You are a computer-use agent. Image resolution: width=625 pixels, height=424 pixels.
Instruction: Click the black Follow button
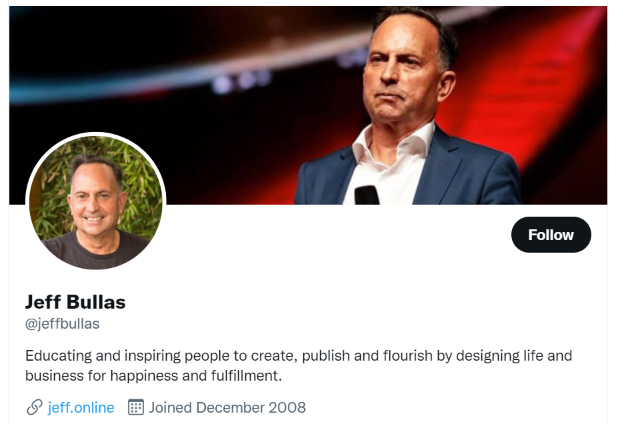[x=551, y=235]
